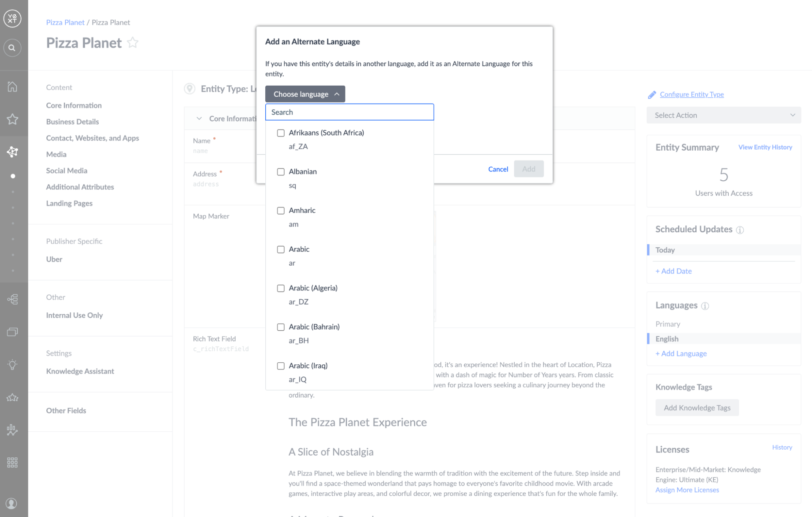Click the location pin icon near Entity Type
812x517 pixels.
click(x=189, y=89)
